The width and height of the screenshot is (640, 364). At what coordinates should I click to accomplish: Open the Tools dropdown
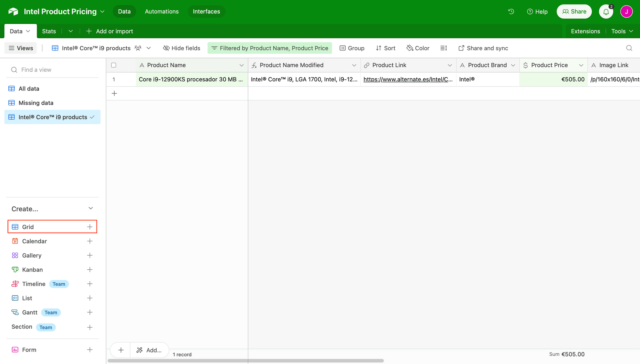click(x=621, y=31)
